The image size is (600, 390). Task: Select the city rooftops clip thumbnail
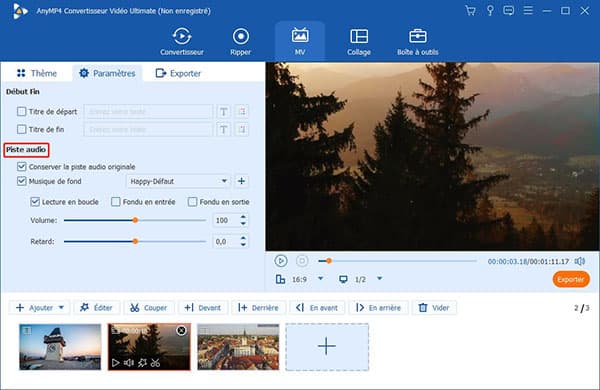pyautogui.click(x=238, y=347)
